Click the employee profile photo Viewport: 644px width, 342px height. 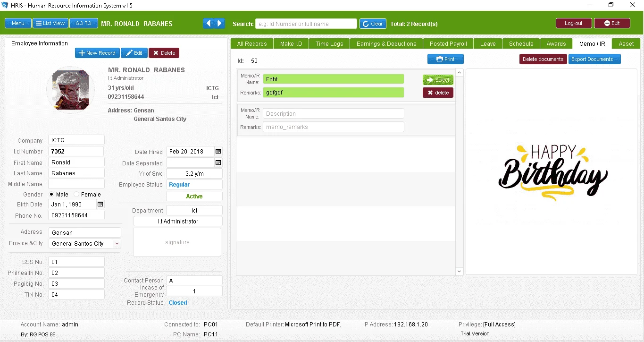pos(70,90)
